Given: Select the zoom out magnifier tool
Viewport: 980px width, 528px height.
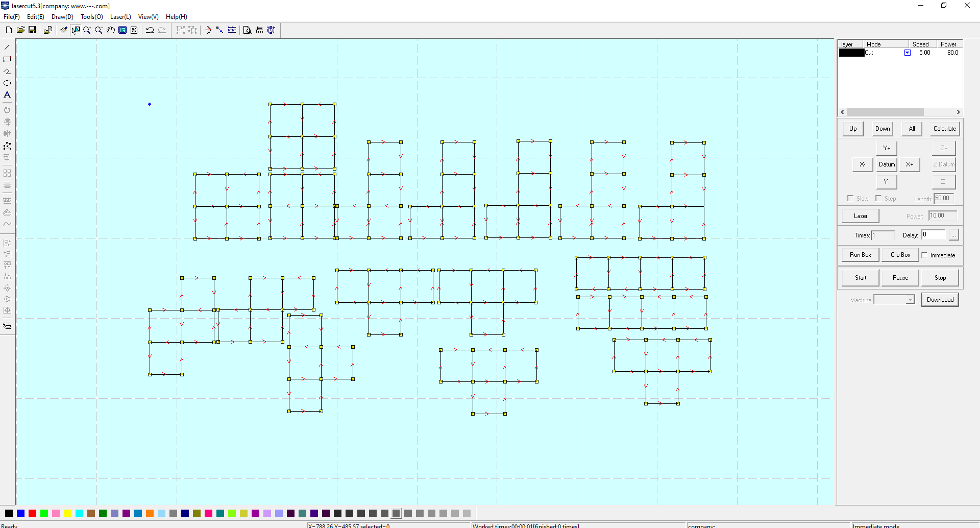Looking at the screenshot, I should point(99,30).
